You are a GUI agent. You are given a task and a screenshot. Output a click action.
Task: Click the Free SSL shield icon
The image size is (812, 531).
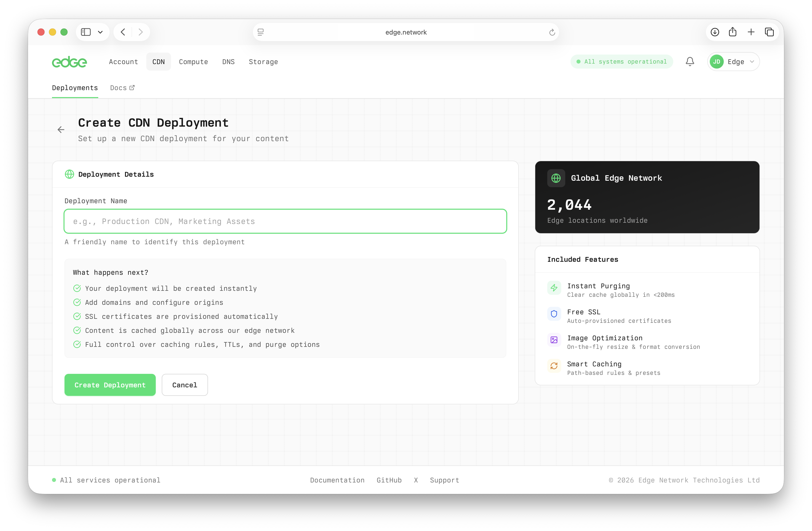tap(554, 314)
